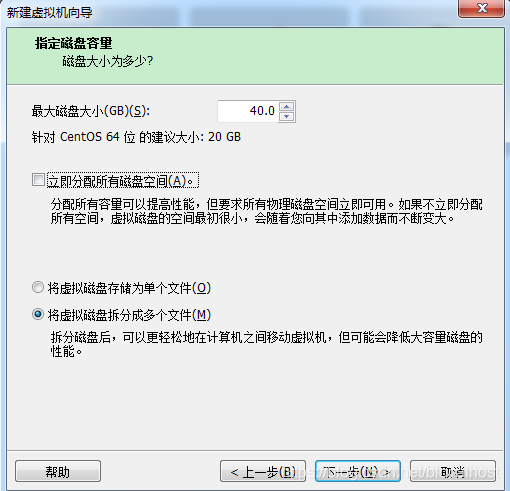Click the 新建虚拟机向导 title bar text

(49, 13)
